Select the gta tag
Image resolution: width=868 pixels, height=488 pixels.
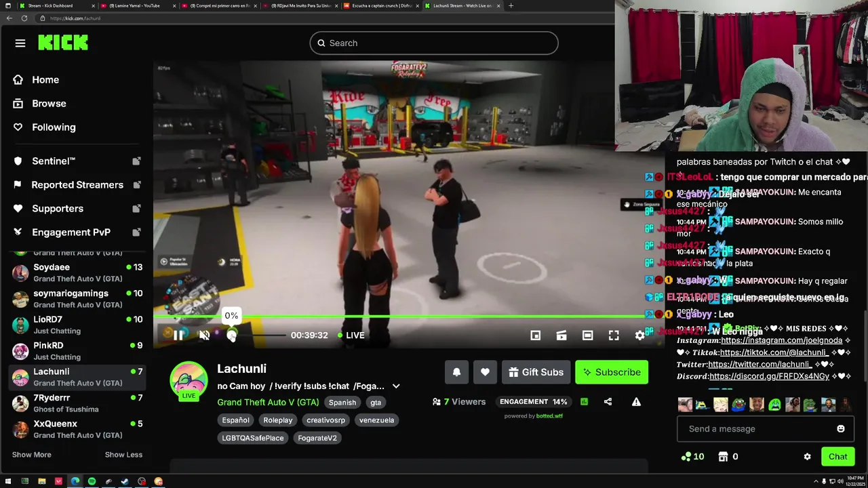pyautogui.click(x=376, y=402)
